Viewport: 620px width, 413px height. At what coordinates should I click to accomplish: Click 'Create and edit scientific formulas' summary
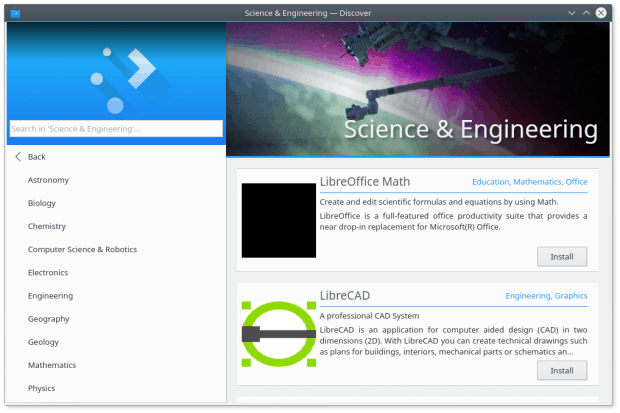tap(439, 202)
